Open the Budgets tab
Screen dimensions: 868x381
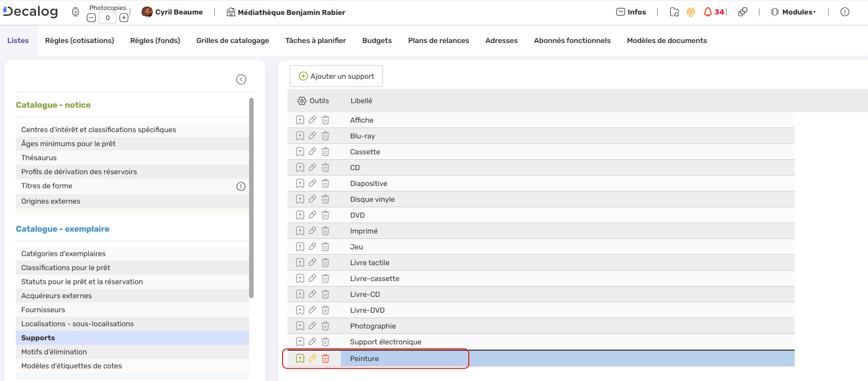tap(377, 40)
